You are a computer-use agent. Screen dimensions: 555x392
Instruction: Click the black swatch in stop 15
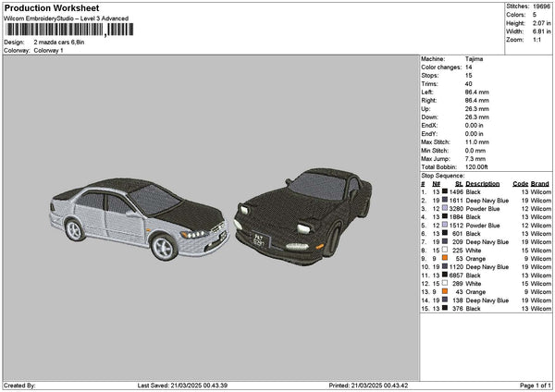tap(446, 308)
